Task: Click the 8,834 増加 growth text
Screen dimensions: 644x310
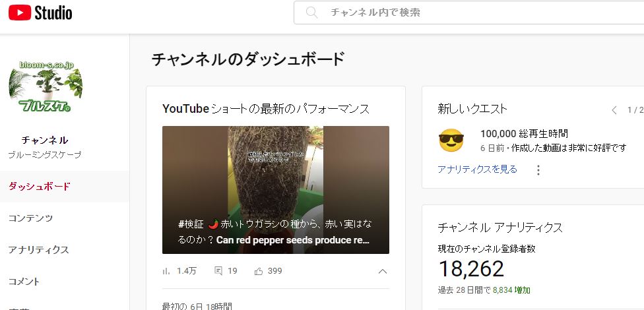Action: tap(511, 290)
